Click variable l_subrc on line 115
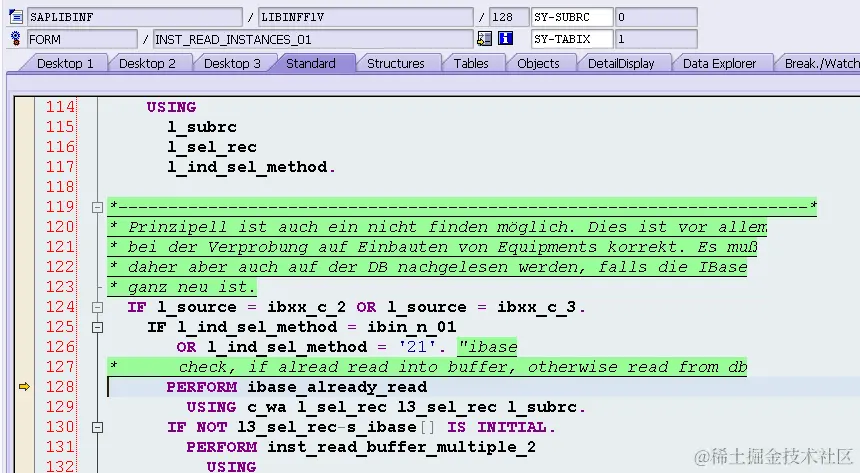Image resolution: width=860 pixels, height=473 pixels. pyautogui.click(x=202, y=127)
